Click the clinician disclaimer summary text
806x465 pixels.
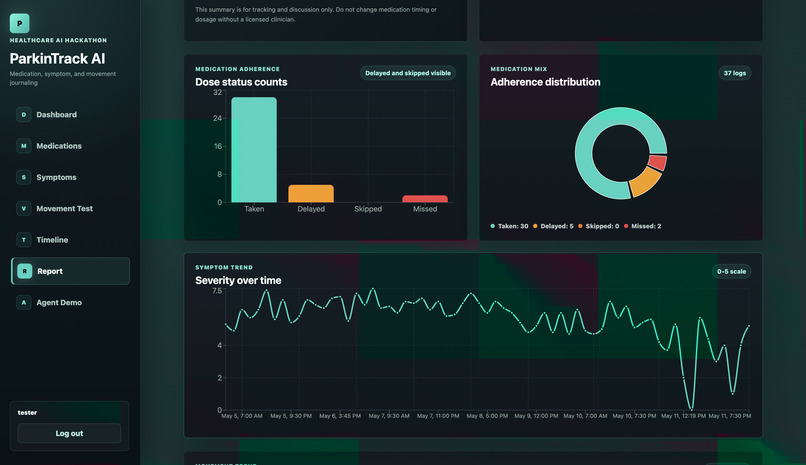click(316, 14)
